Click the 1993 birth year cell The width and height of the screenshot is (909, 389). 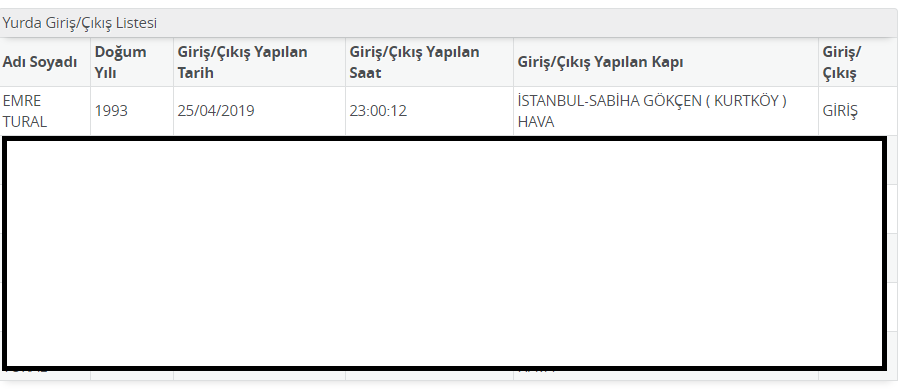click(x=111, y=111)
